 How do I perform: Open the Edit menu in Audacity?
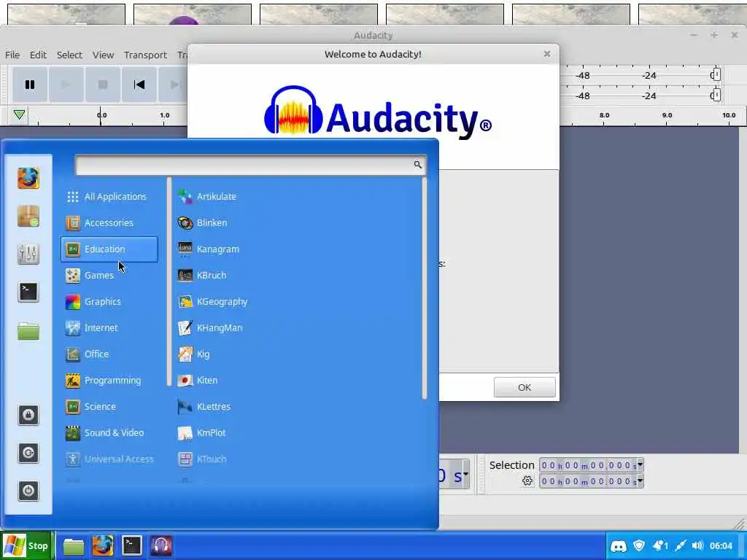pyautogui.click(x=38, y=55)
